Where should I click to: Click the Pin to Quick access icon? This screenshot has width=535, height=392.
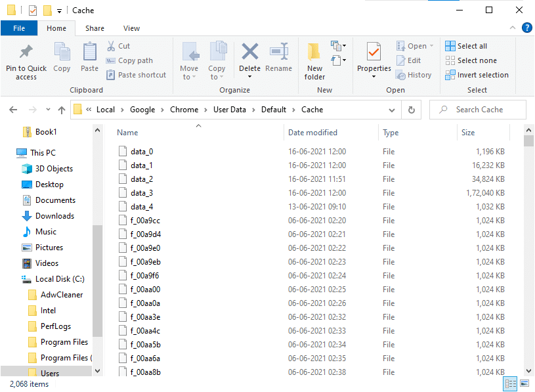pyautogui.click(x=26, y=59)
